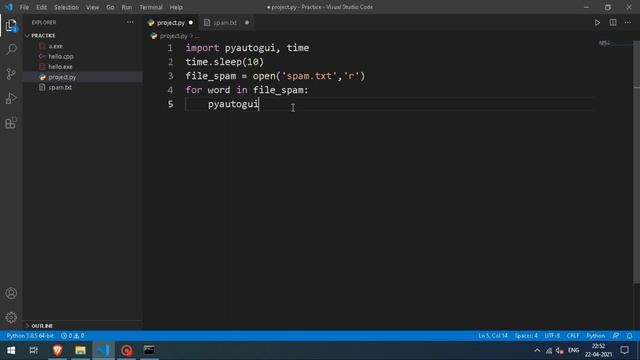Open the View menu

(x=92, y=7)
